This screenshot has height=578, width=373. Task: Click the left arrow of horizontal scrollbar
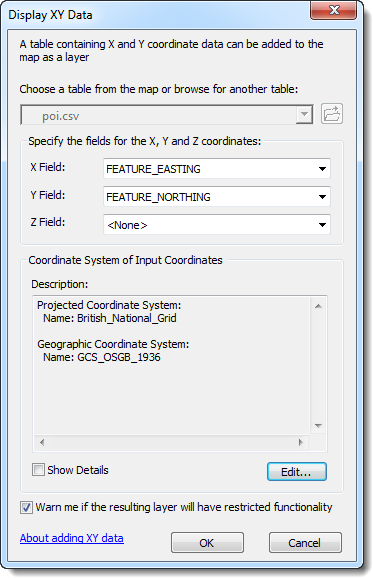(42, 442)
